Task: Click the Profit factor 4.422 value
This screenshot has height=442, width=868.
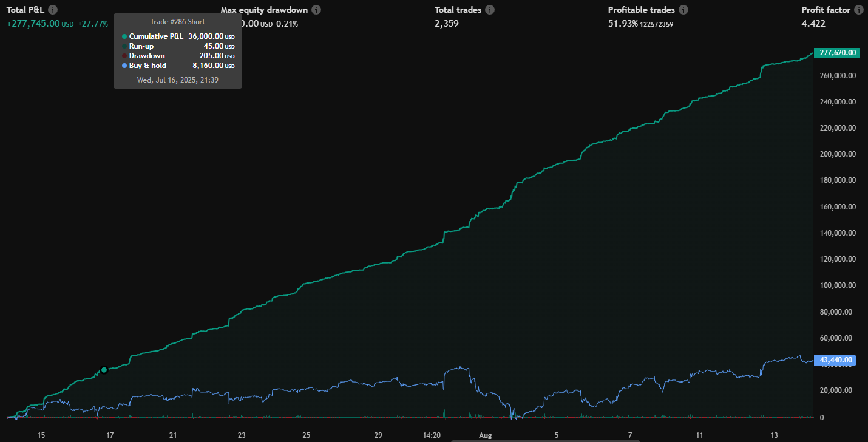Action: pyautogui.click(x=813, y=24)
